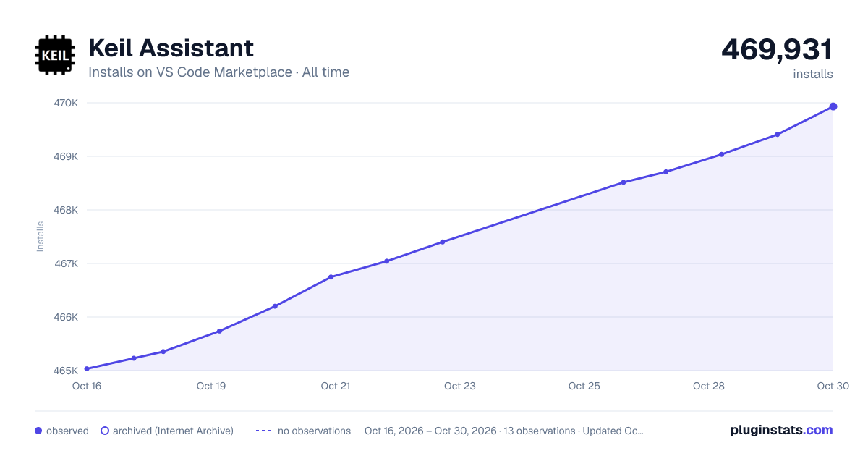This screenshot has height=456, width=868.
Task: Select the data point at Oct 21
Action: coord(331,277)
